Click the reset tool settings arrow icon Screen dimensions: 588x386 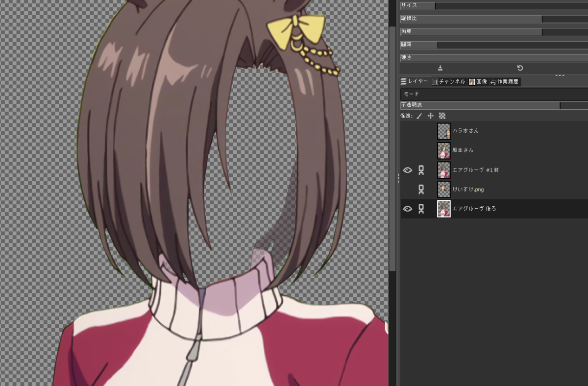(x=520, y=67)
